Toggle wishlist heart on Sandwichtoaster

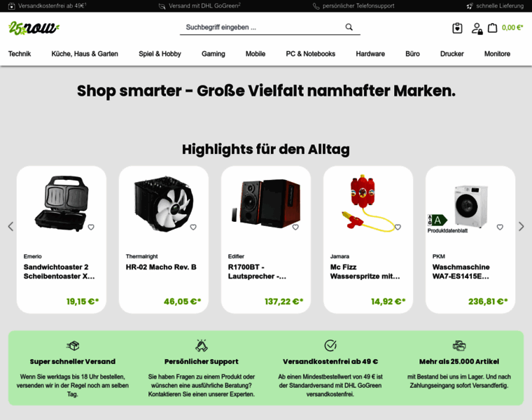(91, 227)
